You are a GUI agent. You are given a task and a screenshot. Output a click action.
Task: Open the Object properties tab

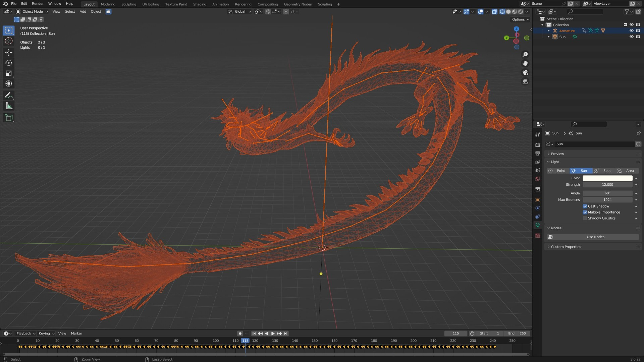538,200
